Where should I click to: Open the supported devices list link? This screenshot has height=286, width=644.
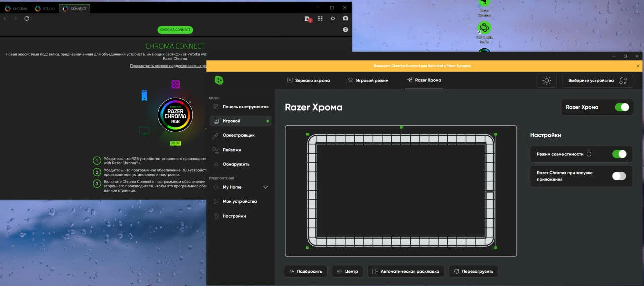tap(168, 66)
